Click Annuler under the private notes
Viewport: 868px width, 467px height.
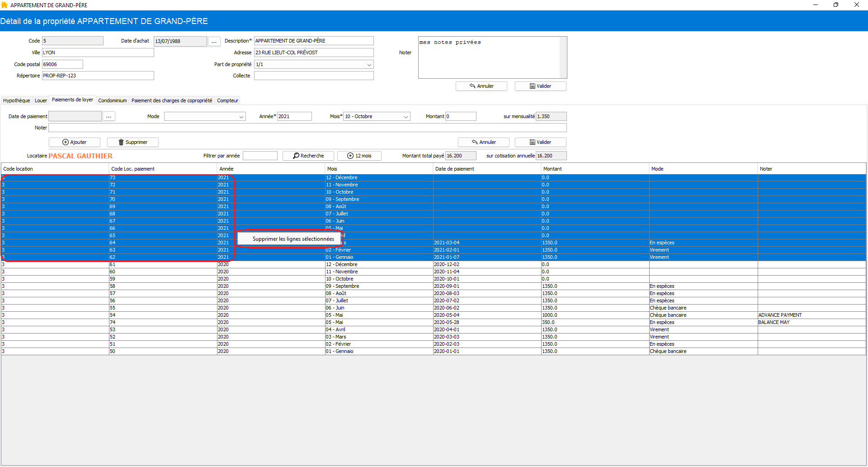481,86
